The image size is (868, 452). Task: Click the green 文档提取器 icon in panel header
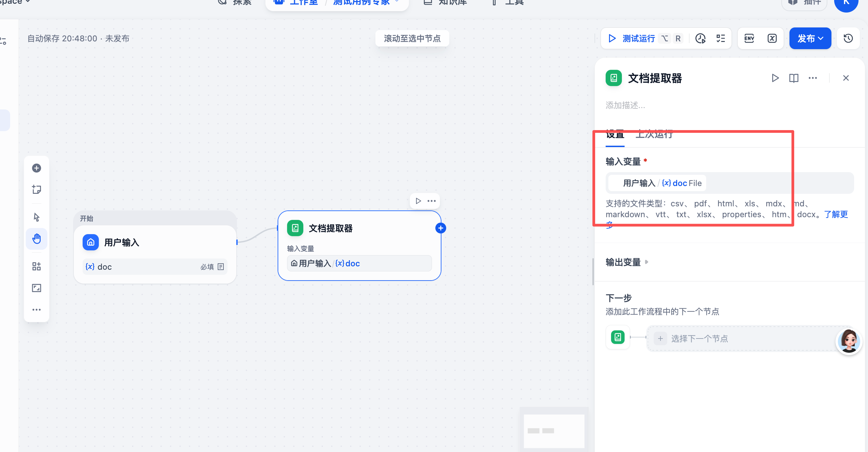614,78
